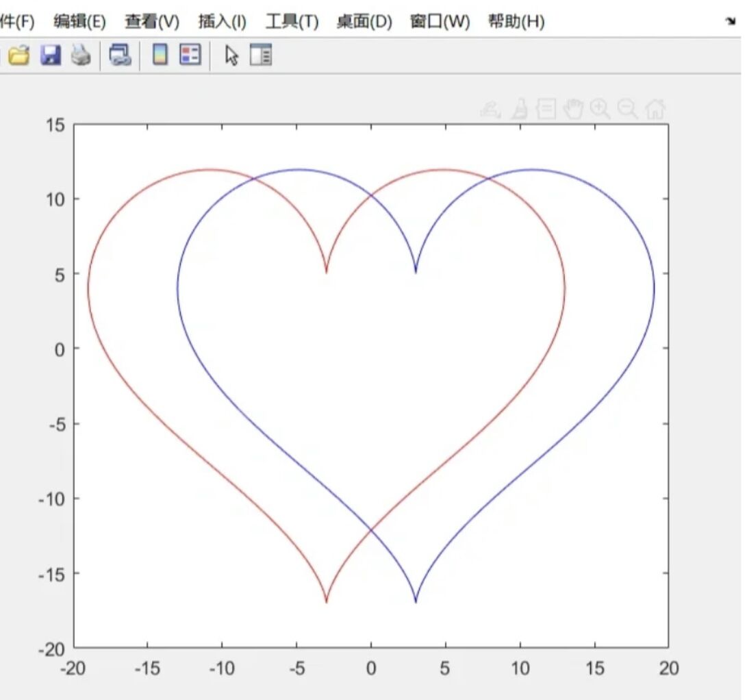Restore the view with the home icon
This screenshot has width=747, height=700.
coord(655,108)
